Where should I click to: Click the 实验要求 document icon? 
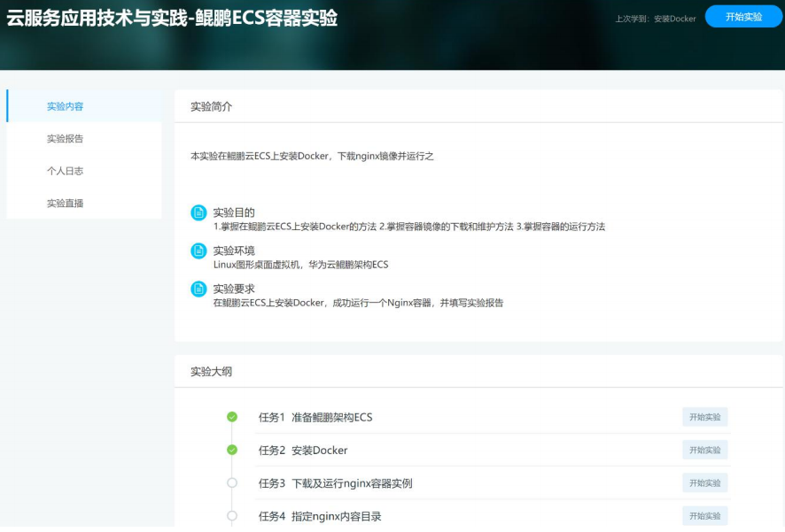(x=198, y=289)
